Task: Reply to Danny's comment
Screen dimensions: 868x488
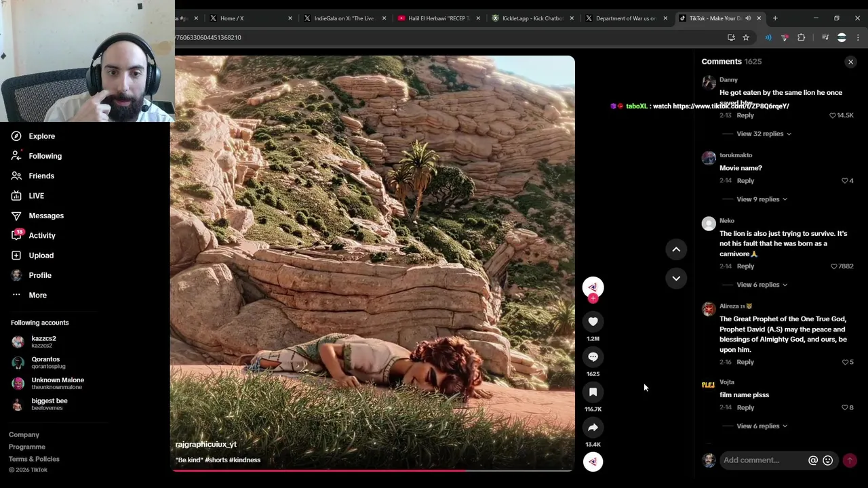Action: 745,115
